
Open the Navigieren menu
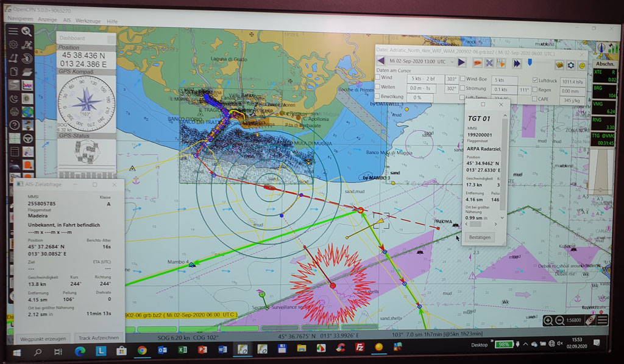pos(20,19)
